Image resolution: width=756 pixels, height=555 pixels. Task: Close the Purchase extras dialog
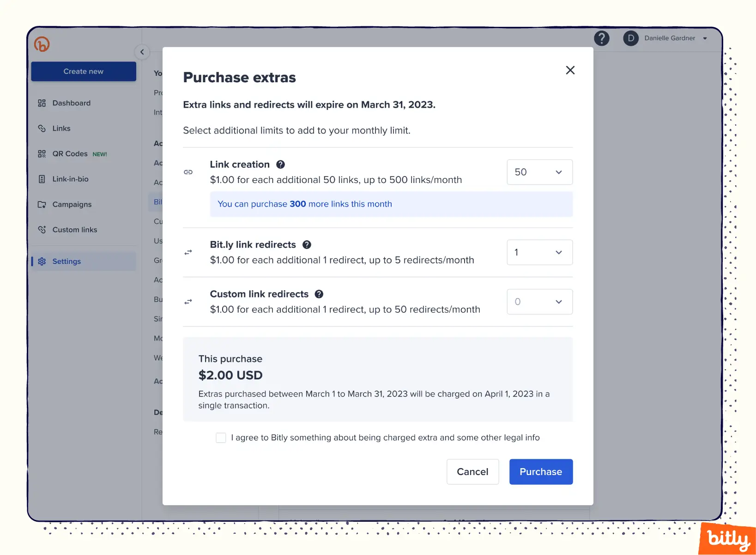coord(570,70)
